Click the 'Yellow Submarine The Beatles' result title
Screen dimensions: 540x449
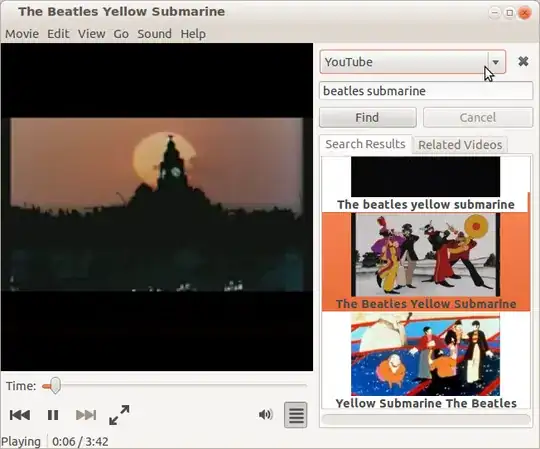point(426,403)
